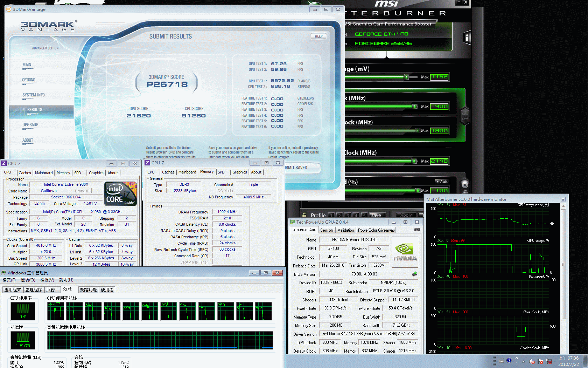Click the User Define gear icon in Afterburner
The height and width of the screenshot is (368, 588).
pos(465,186)
